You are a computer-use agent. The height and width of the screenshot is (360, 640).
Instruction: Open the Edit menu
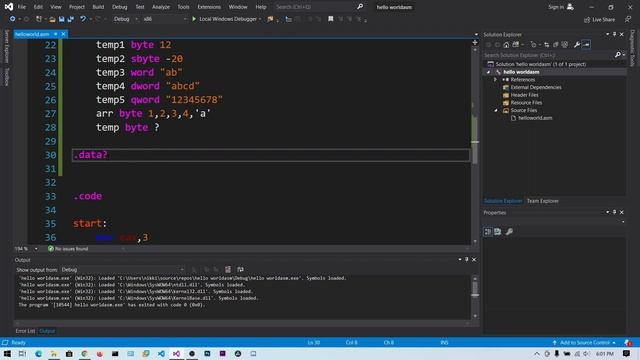coord(38,7)
